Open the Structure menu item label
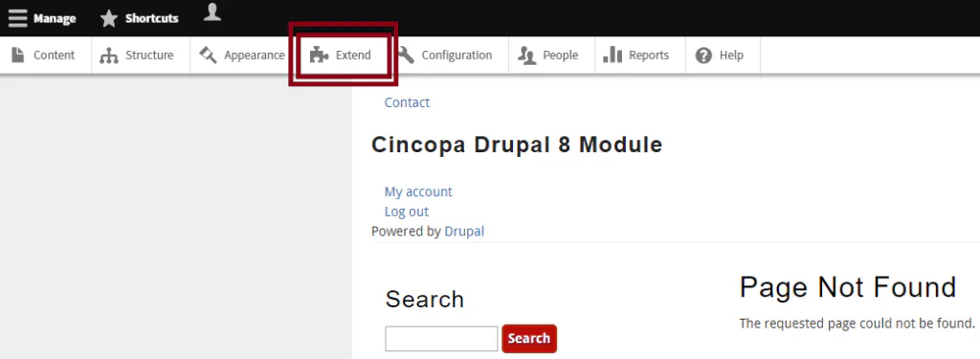 [149, 55]
